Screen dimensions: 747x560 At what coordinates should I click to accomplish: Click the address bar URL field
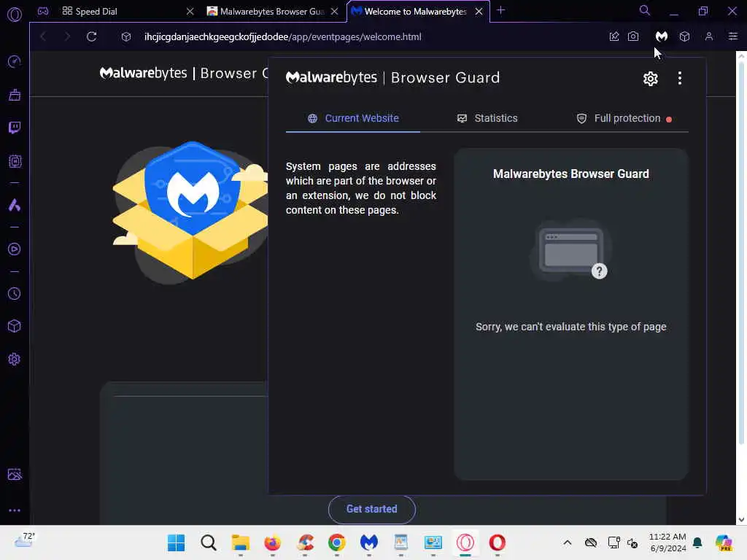tap(362, 36)
